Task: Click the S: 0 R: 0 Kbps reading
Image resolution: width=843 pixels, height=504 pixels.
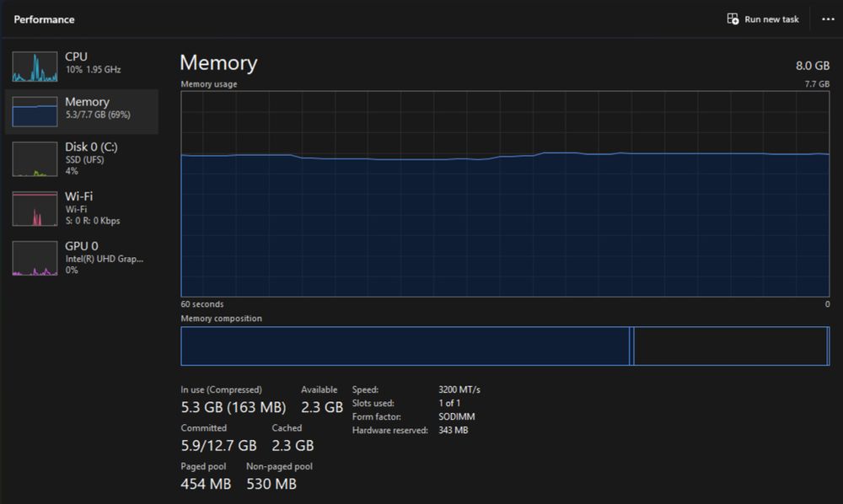Action: (x=93, y=221)
